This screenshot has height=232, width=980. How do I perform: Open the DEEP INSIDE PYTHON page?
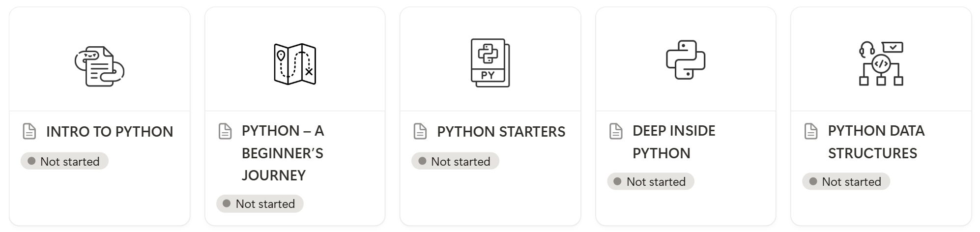pos(674,142)
